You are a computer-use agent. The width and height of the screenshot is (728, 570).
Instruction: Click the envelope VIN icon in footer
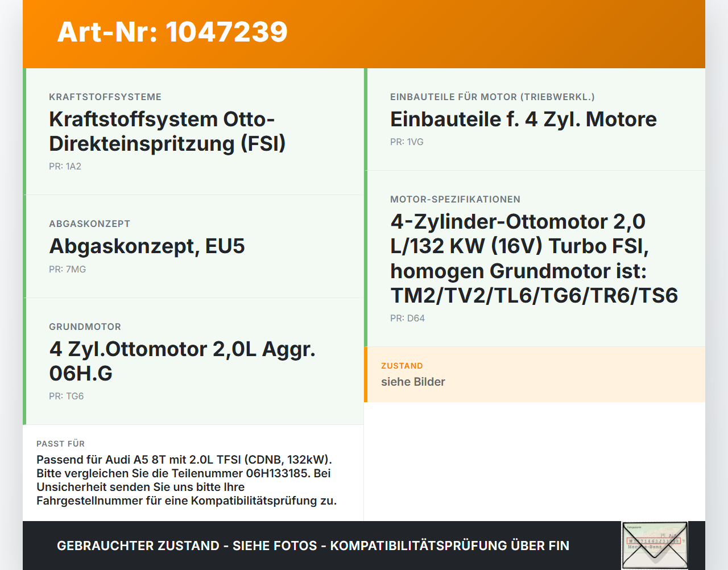pyautogui.click(x=655, y=545)
